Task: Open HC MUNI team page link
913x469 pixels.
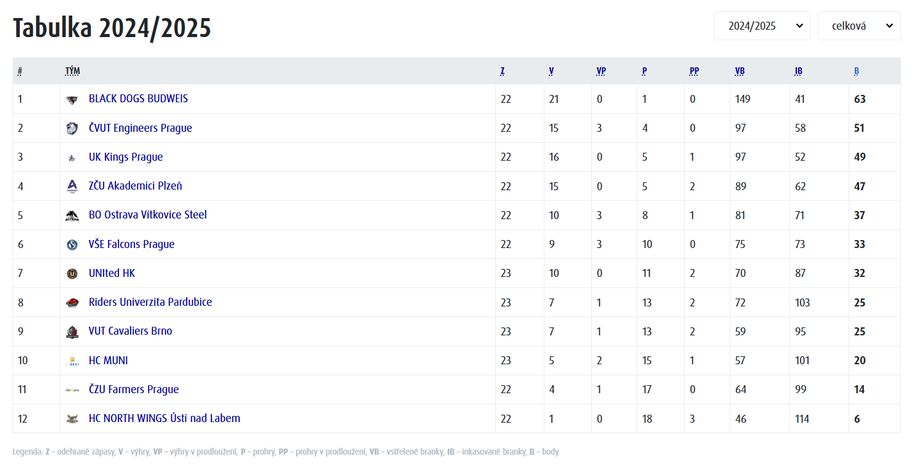Action: pos(108,360)
